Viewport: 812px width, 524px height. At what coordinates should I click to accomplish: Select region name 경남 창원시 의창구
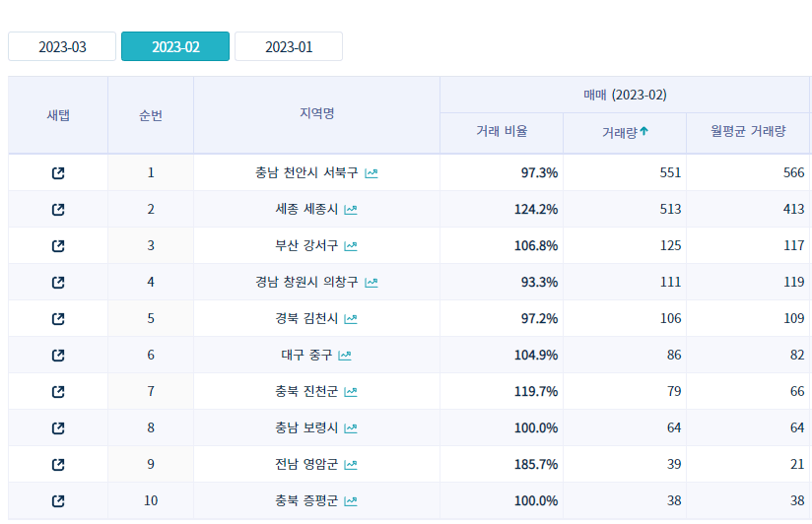(x=306, y=283)
